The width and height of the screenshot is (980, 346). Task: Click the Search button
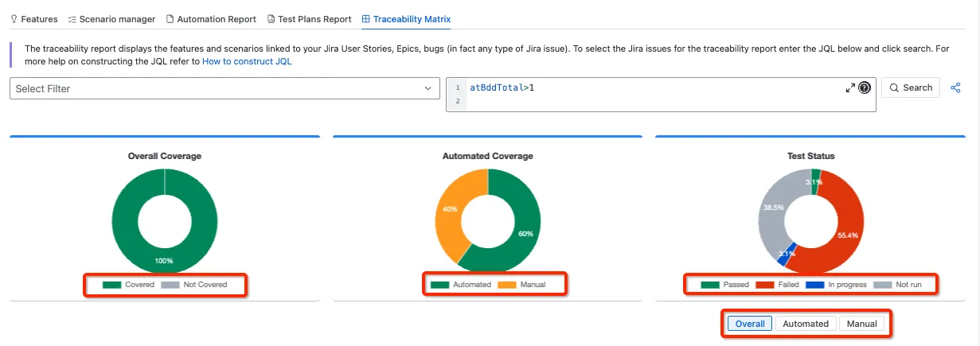(x=911, y=87)
